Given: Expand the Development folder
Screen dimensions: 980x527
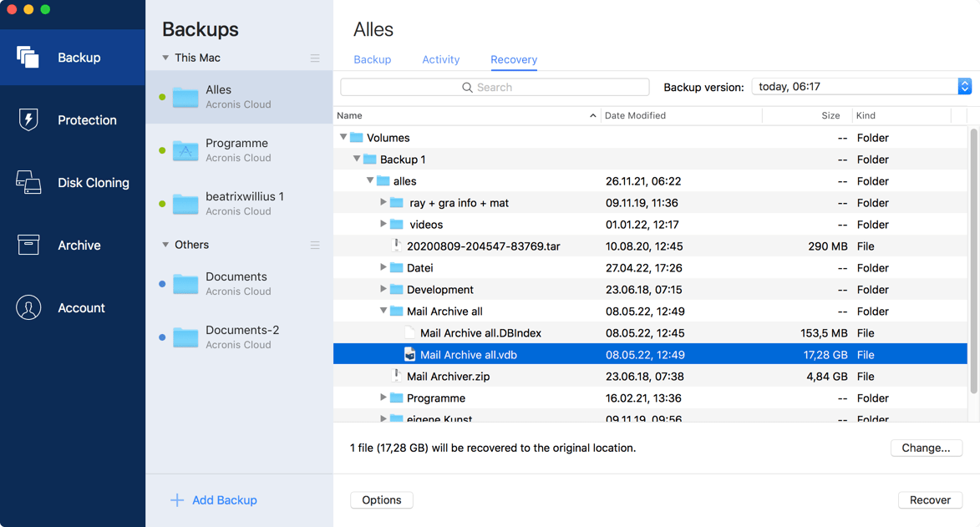Looking at the screenshot, I should tap(383, 289).
